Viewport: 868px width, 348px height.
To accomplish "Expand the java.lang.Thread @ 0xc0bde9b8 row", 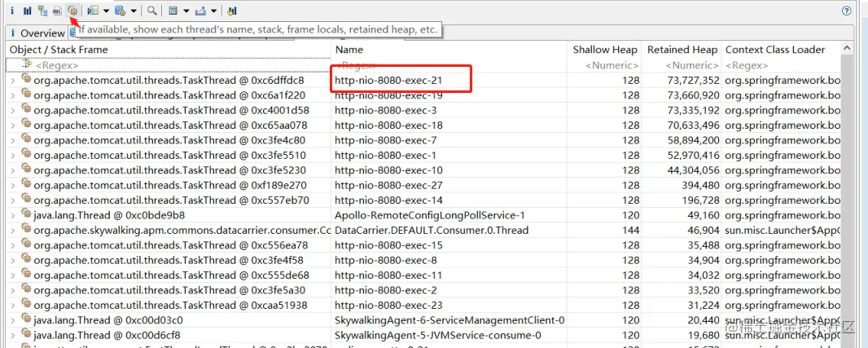I will (x=13, y=215).
